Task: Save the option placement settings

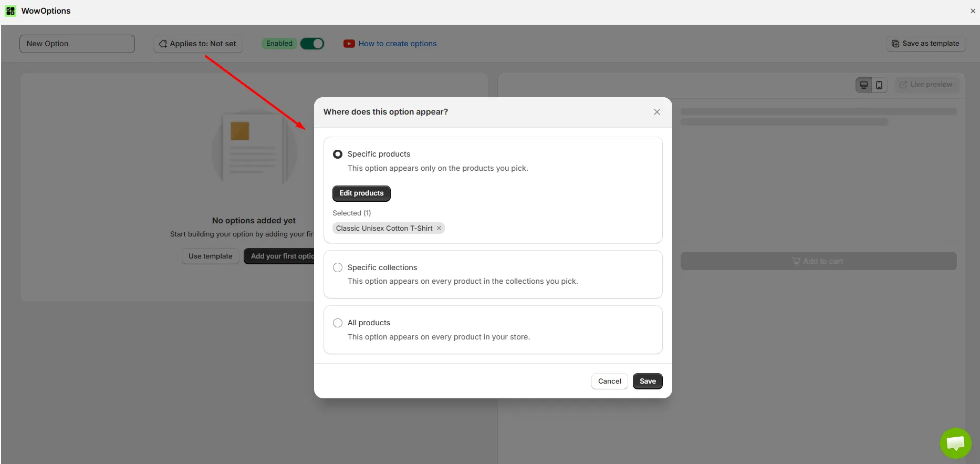Action: [x=648, y=381]
